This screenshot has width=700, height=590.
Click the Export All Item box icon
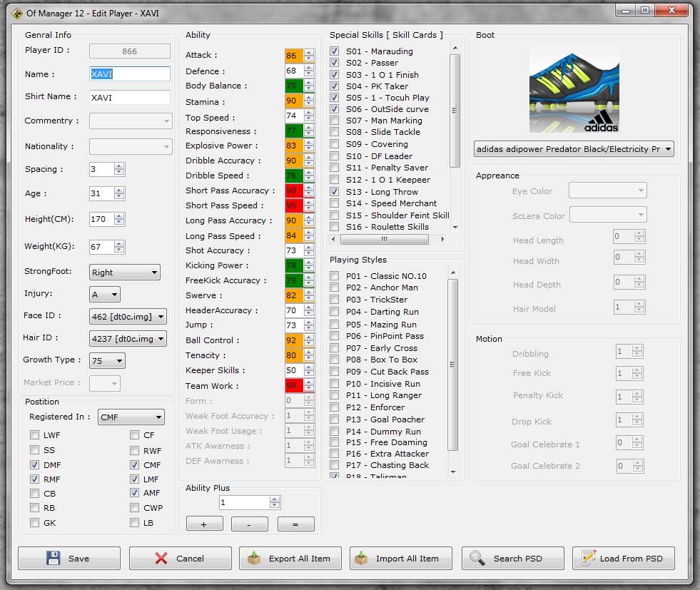254,559
